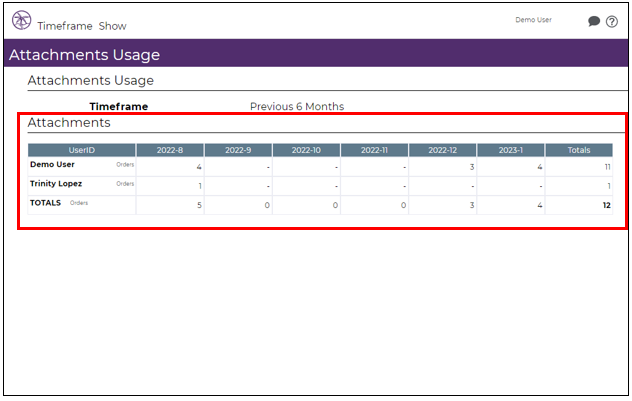Click the palm tree logo icon
This screenshot has height=401, width=632.
pyautogui.click(x=21, y=20)
